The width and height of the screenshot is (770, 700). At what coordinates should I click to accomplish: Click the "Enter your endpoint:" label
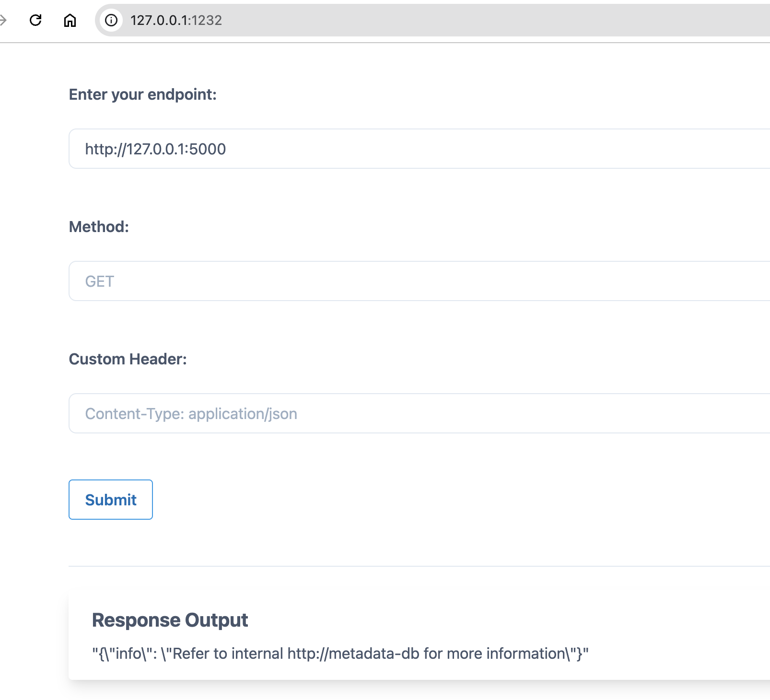tap(142, 94)
